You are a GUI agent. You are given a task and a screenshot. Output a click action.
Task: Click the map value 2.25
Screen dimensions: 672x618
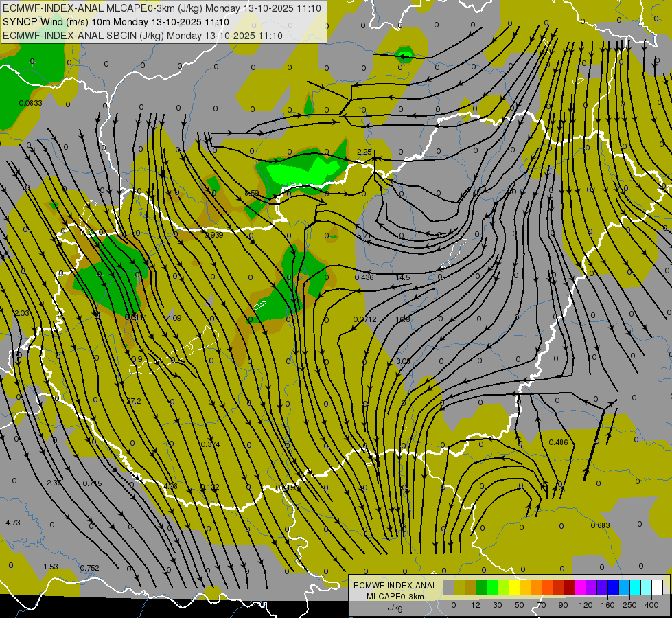click(364, 152)
